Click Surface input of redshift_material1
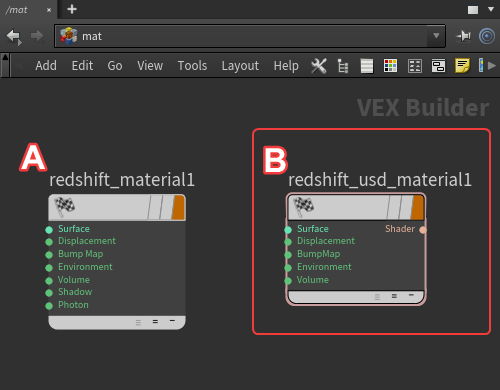 (x=49, y=230)
